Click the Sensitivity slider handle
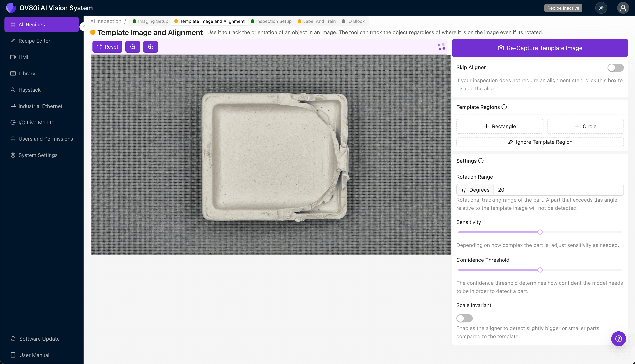 (540, 232)
